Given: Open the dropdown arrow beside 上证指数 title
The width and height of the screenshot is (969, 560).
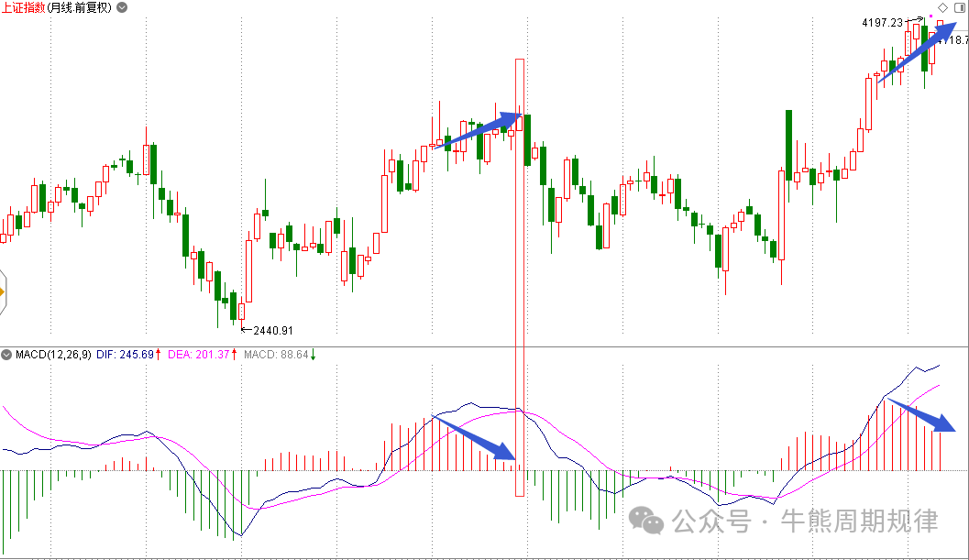Looking at the screenshot, I should point(122,7).
